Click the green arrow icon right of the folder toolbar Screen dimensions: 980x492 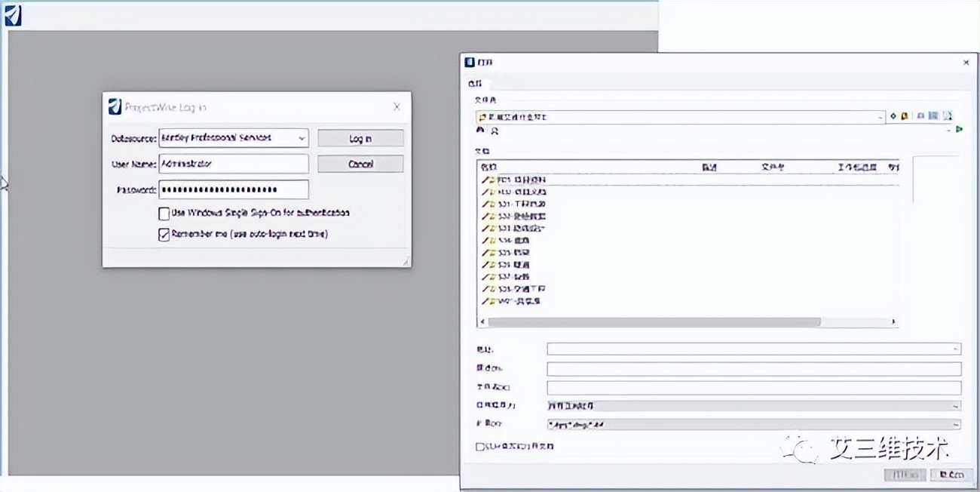(960, 129)
